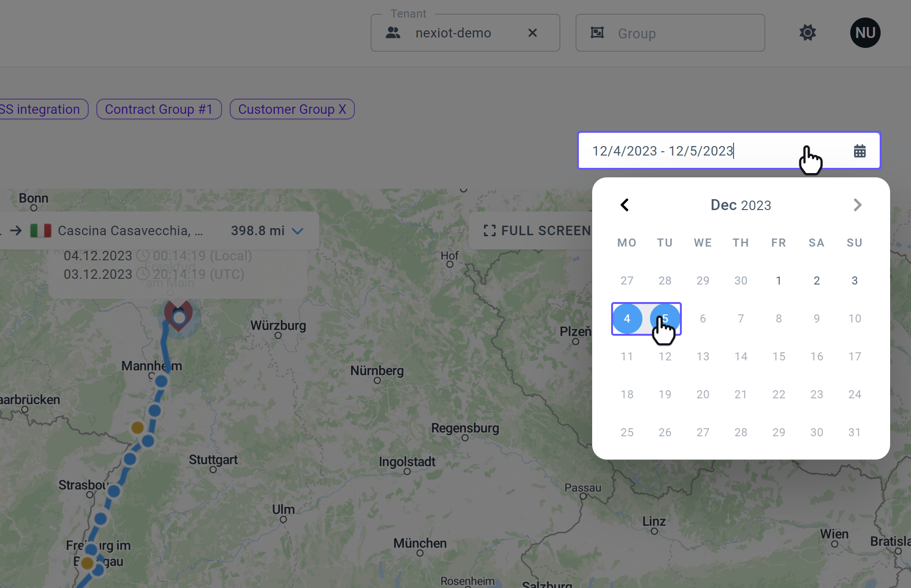Go to next month in calendar
911x588 pixels.
coord(857,205)
